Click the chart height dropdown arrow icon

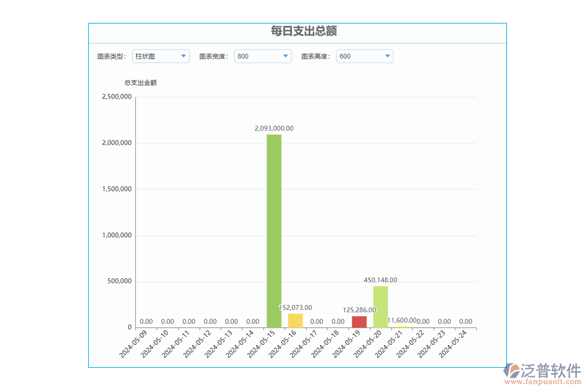[x=387, y=56]
